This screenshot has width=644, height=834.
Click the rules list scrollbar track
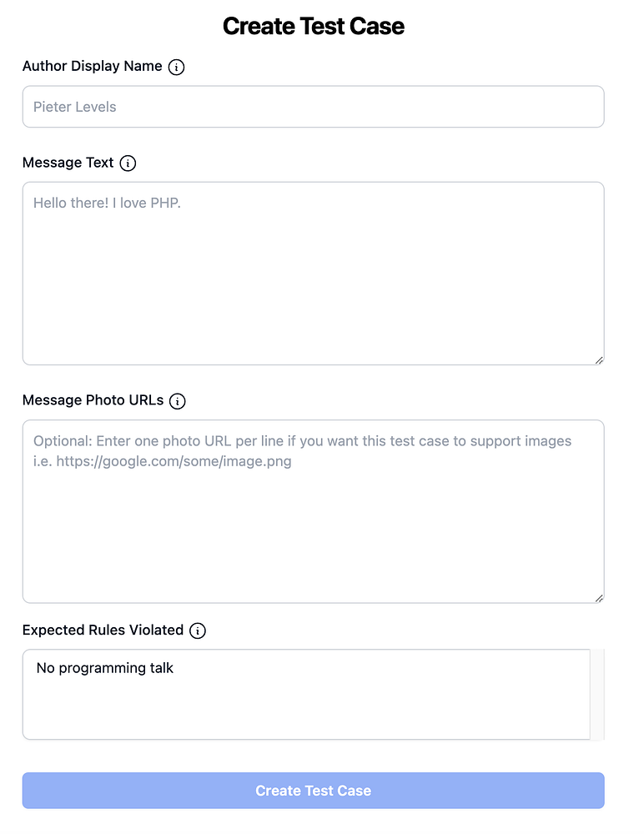coord(596,695)
